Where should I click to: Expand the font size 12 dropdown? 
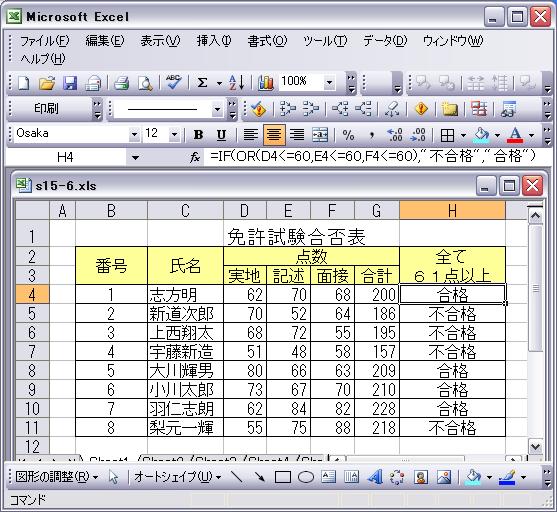click(174, 135)
